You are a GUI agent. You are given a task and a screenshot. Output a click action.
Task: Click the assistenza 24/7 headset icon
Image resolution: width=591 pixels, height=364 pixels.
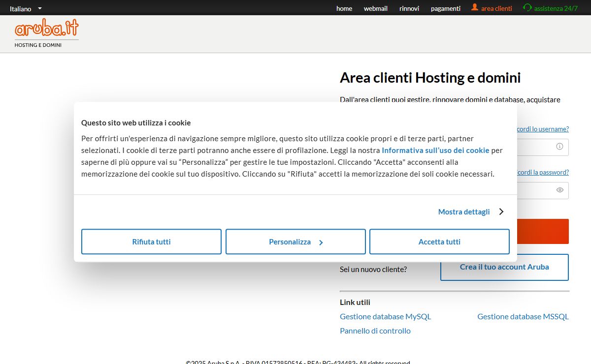(527, 8)
